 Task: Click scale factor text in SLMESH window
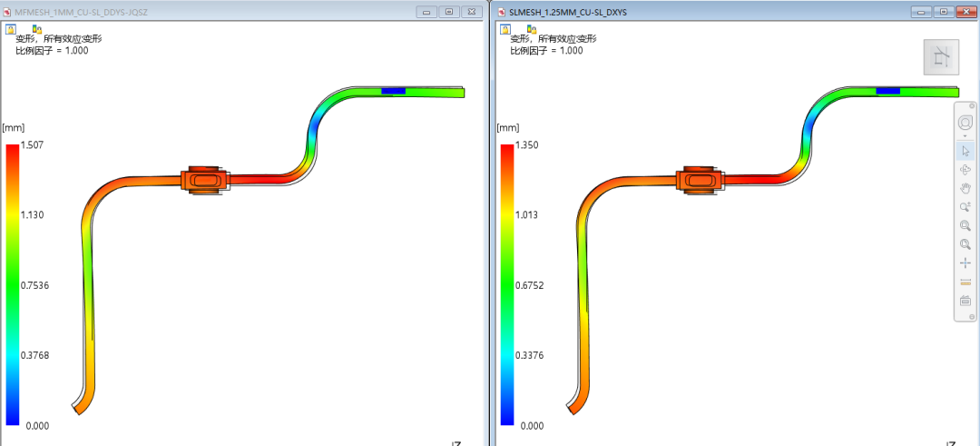(546, 51)
